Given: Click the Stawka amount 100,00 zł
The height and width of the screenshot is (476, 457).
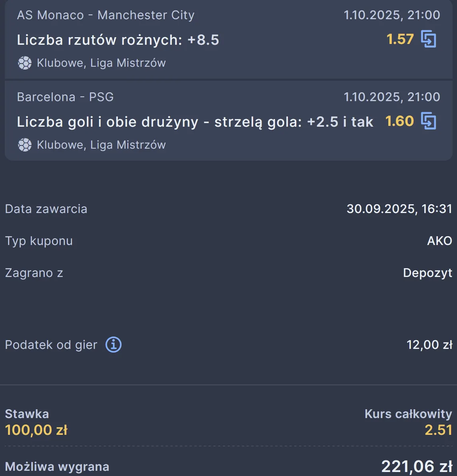Looking at the screenshot, I should 36,430.
